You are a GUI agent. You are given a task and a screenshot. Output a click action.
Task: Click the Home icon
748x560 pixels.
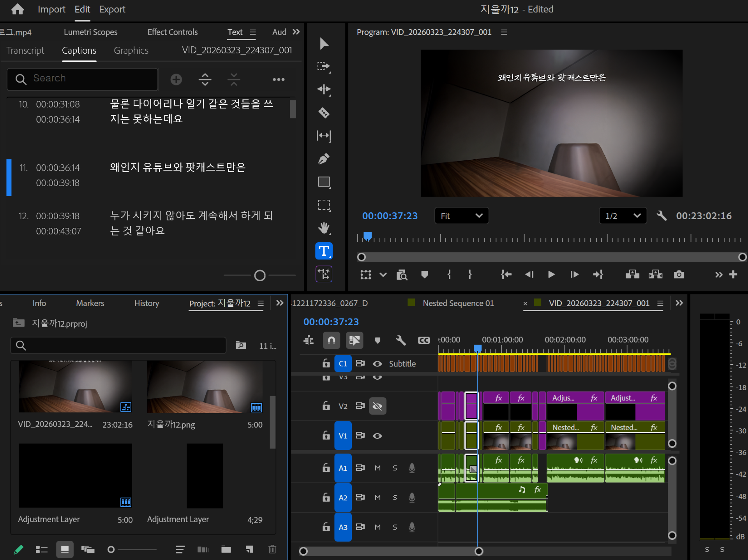tap(17, 9)
